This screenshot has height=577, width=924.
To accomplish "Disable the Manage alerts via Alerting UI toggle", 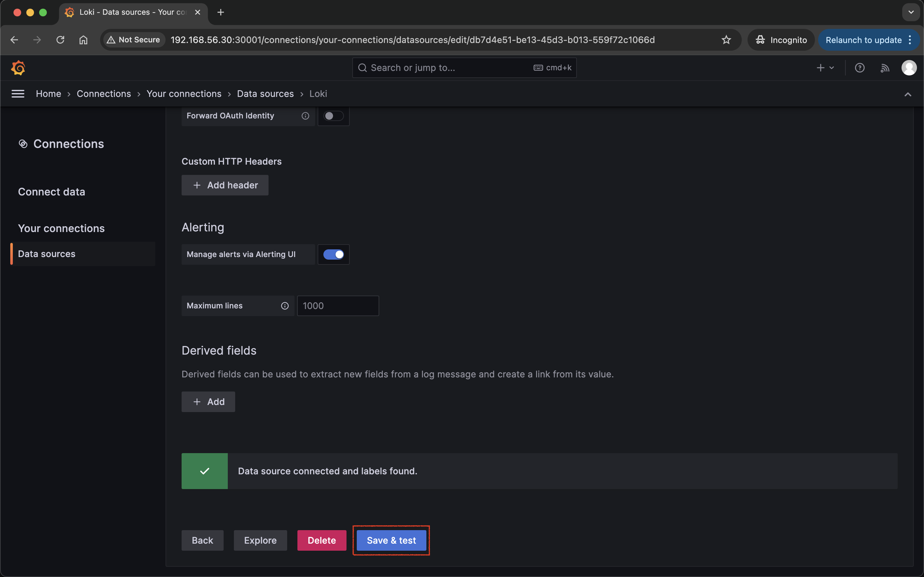I will pos(333,254).
